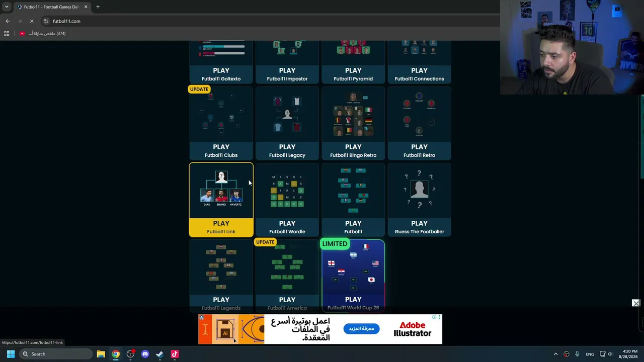The image size is (644, 362).
Task: Play Futbol11 Connections game
Action: click(419, 70)
